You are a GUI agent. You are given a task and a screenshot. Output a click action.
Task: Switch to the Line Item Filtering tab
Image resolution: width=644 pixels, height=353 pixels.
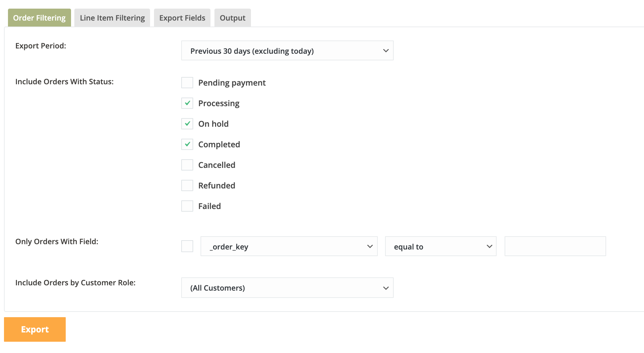click(112, 18)
